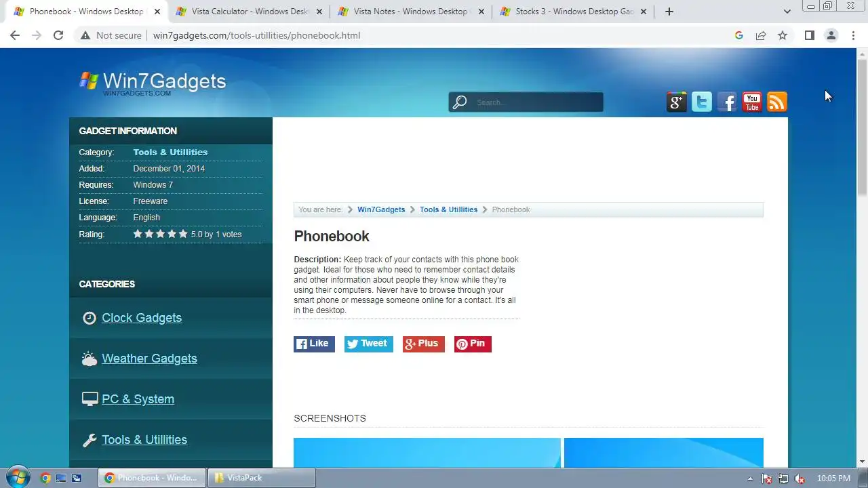Open the Google Plus social icon

point(677,102)
